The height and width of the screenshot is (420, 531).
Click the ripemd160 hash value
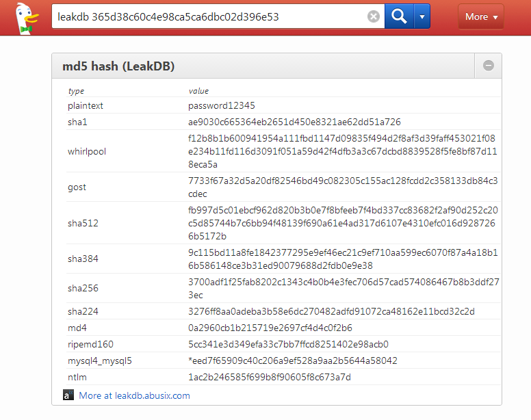point(288,344)
